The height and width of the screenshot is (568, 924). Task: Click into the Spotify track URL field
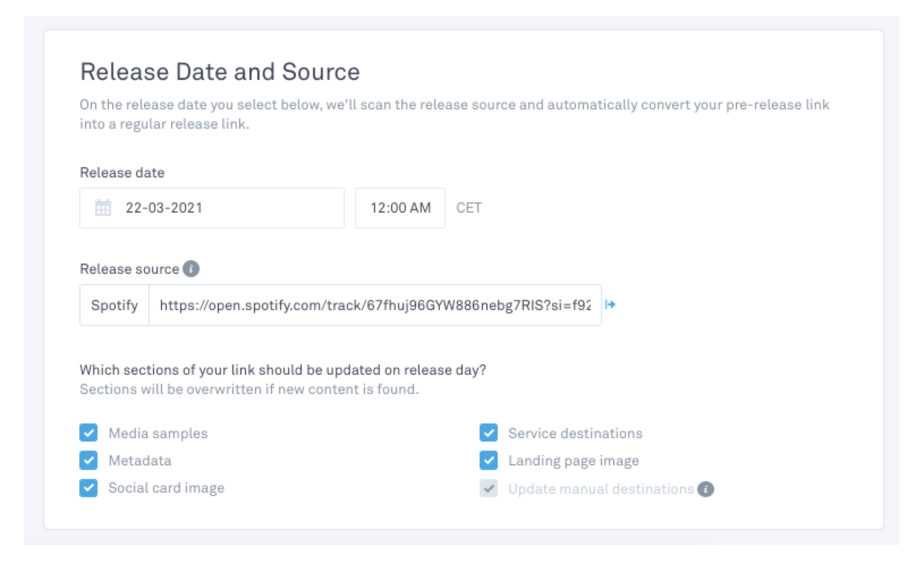coord(374,306)
